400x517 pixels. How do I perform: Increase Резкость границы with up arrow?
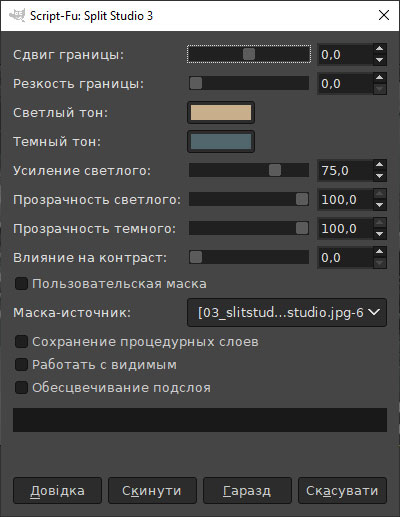[x=379, y=78]
